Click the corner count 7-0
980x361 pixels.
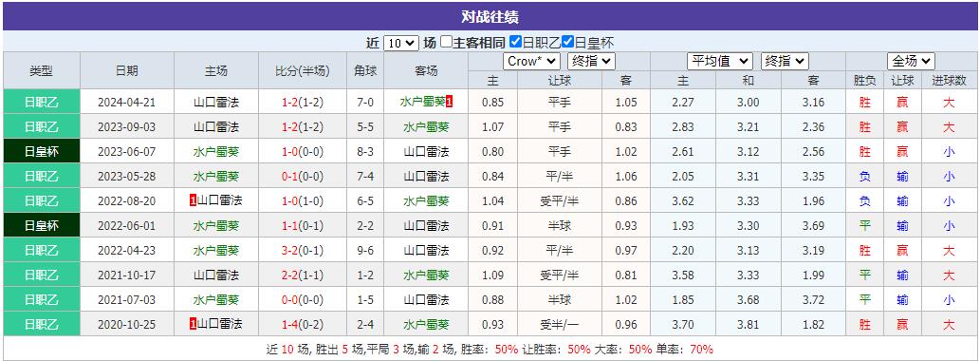[365, 102]
